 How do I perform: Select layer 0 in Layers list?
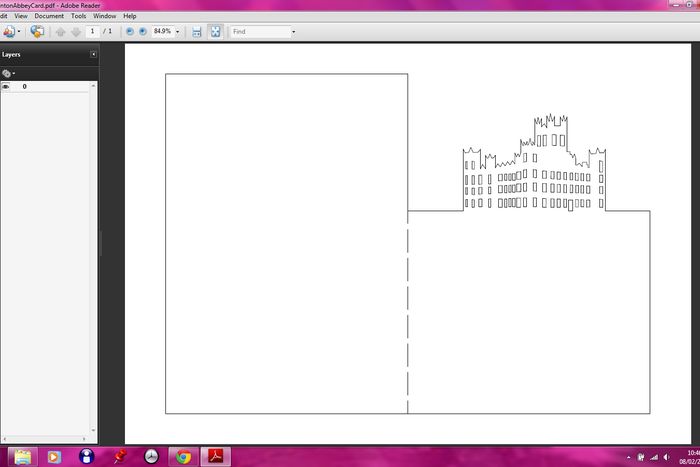(x=25, y=87)
